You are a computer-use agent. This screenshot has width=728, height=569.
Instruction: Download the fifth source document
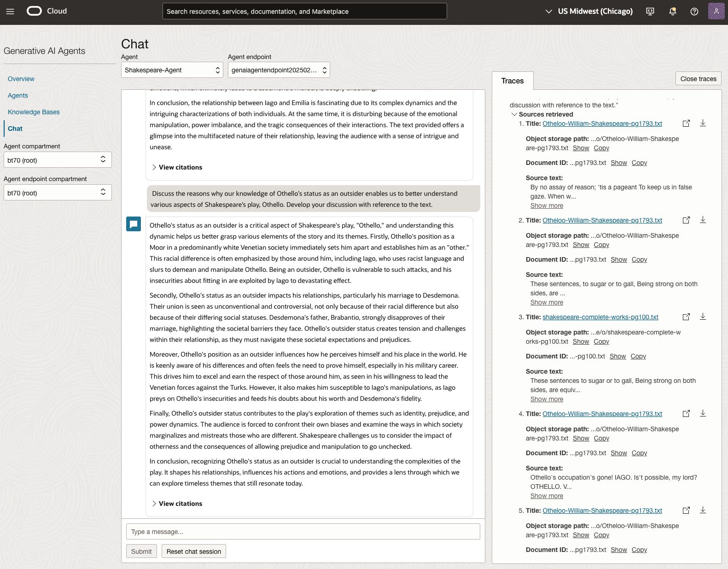click(703, 510)
